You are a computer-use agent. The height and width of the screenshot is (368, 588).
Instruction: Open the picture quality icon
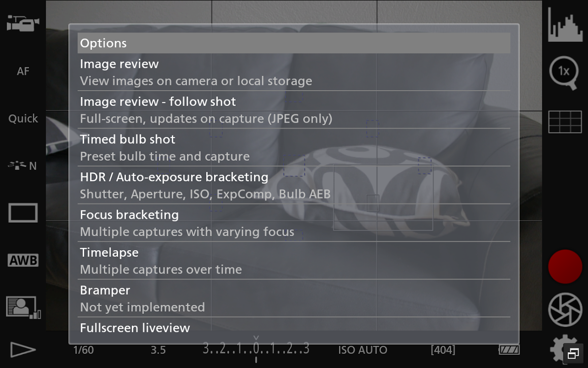[23, 307]
